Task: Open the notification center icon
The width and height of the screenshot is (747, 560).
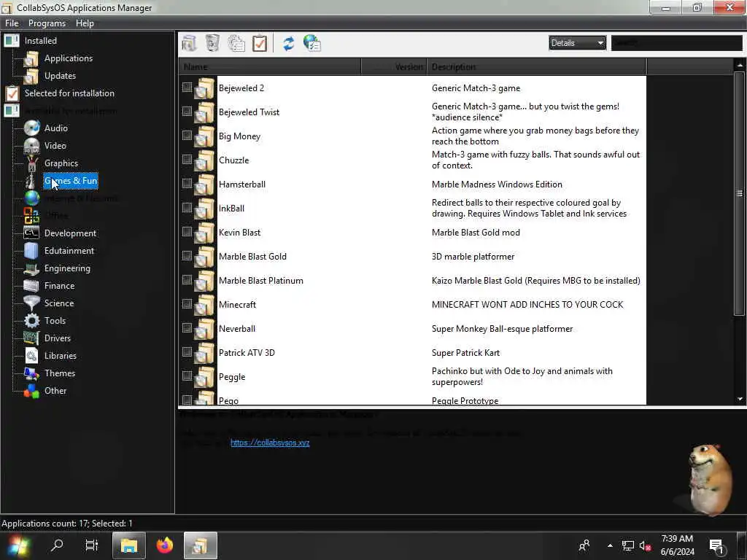Action: [716, 545]
